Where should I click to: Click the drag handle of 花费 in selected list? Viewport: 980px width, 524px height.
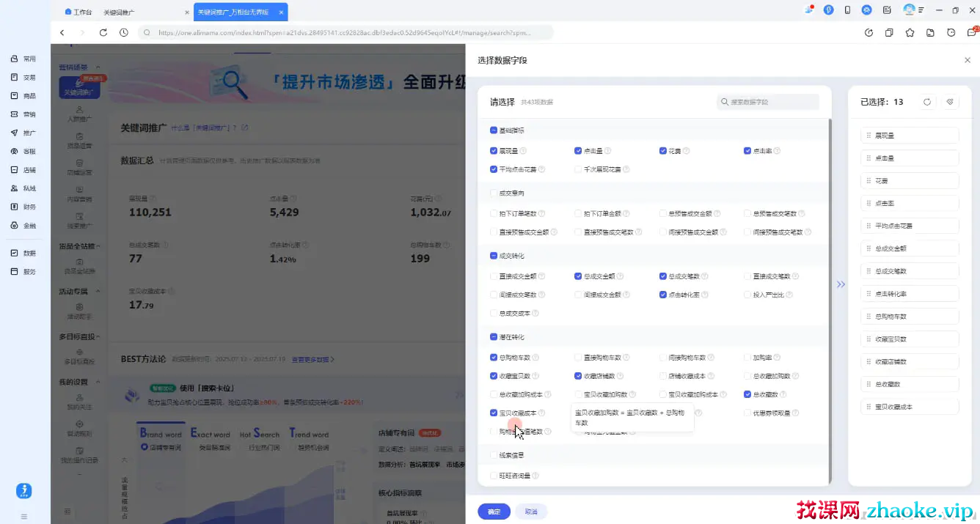pos(869,180)
